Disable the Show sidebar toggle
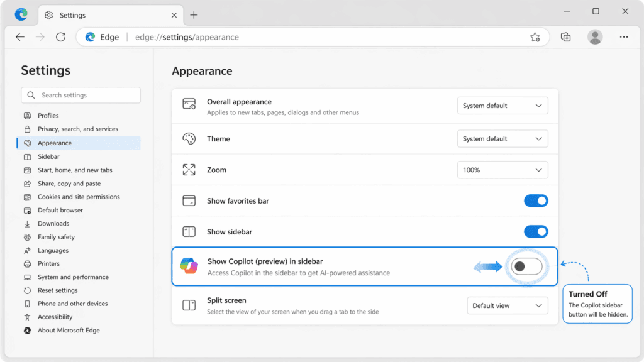644x362 pixels. (x=536, y=231)
